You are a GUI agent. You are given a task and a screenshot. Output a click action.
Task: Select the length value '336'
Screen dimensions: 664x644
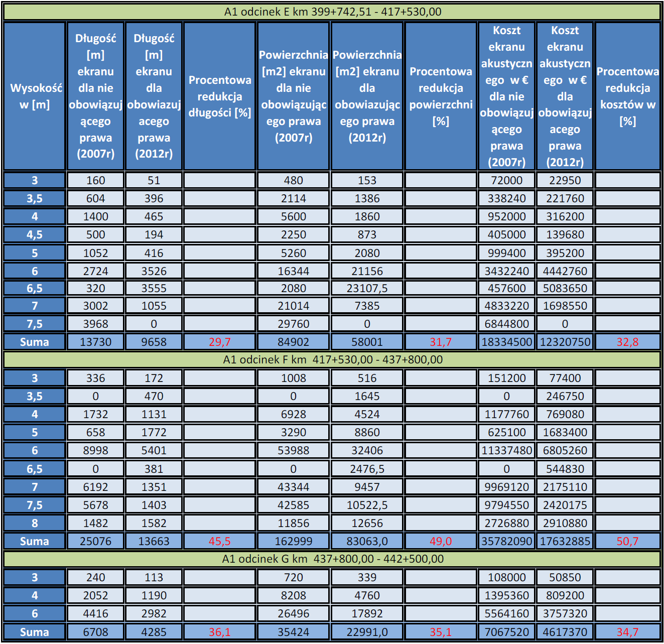coord(95,378)
